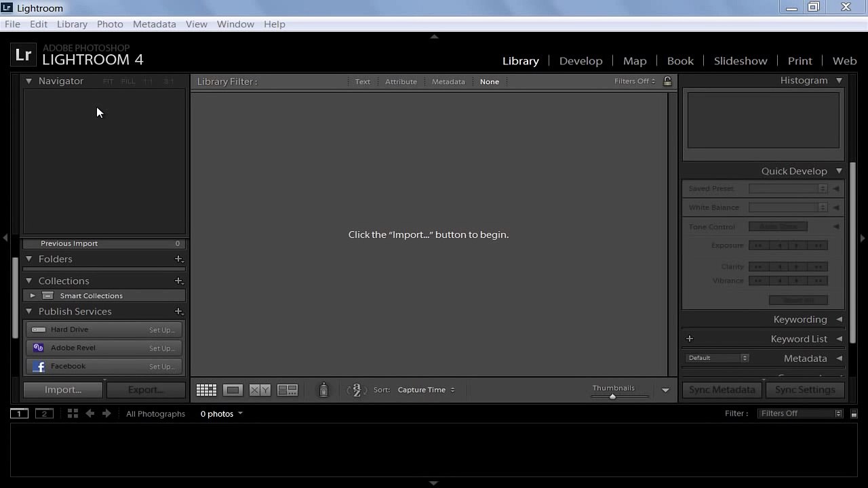This screenshot has width=868, height=488.
Task: Click the filter lock icon
Action: 667,81
